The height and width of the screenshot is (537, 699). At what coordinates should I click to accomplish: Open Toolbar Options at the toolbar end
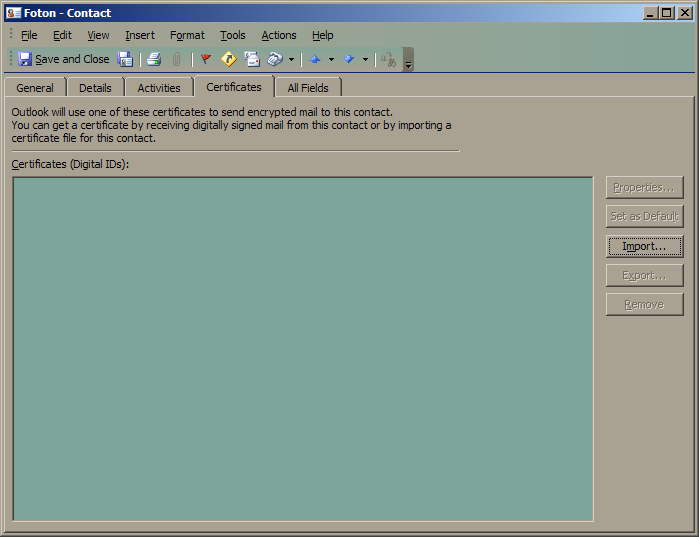408,61
